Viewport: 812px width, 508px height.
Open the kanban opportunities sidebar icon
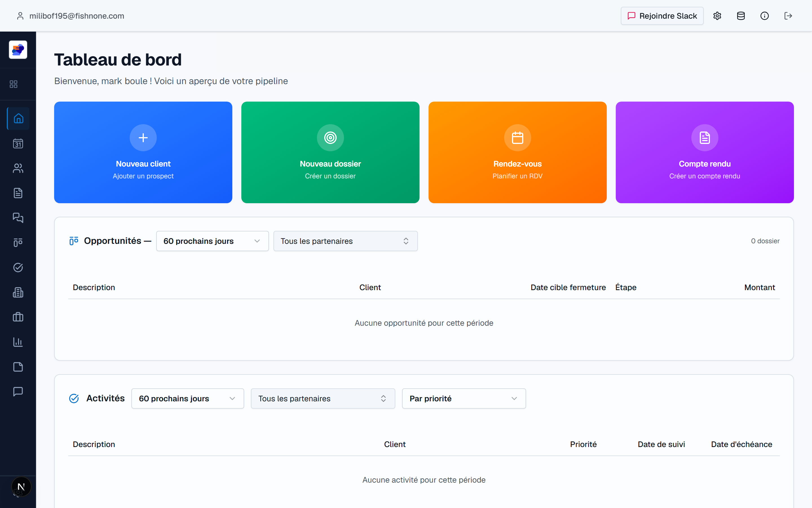coord(18,243)
